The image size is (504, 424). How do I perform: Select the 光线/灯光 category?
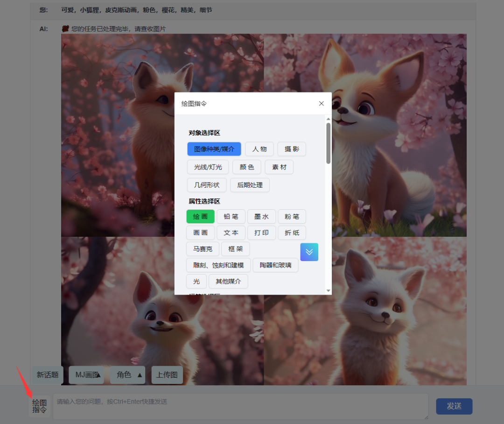208,167
